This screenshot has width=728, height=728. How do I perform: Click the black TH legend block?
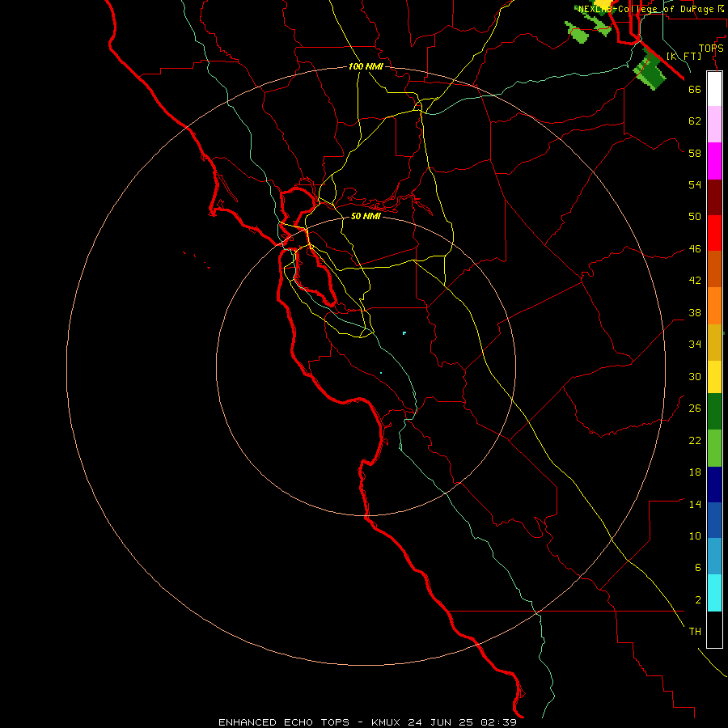(x=714, y=629)
